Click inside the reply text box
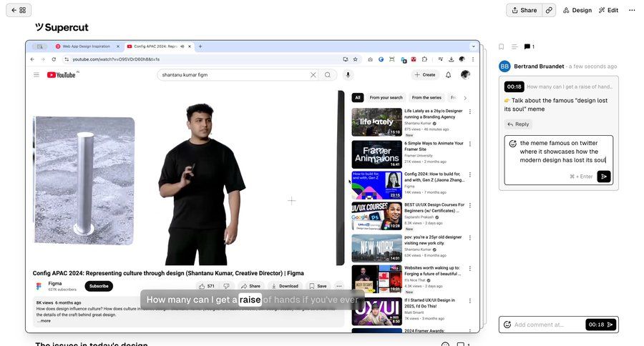Viewport: 644px width, 346px height. tap(562, 152)
